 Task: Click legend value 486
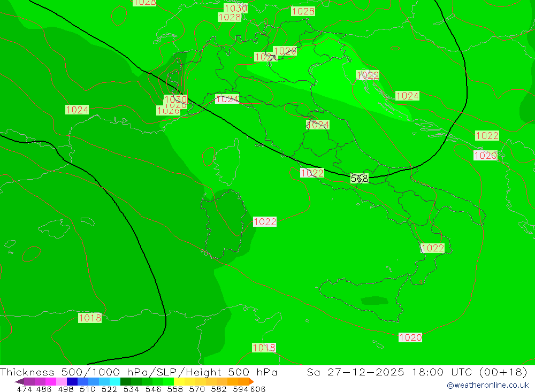pyautogui.click(x=44, y=389)
